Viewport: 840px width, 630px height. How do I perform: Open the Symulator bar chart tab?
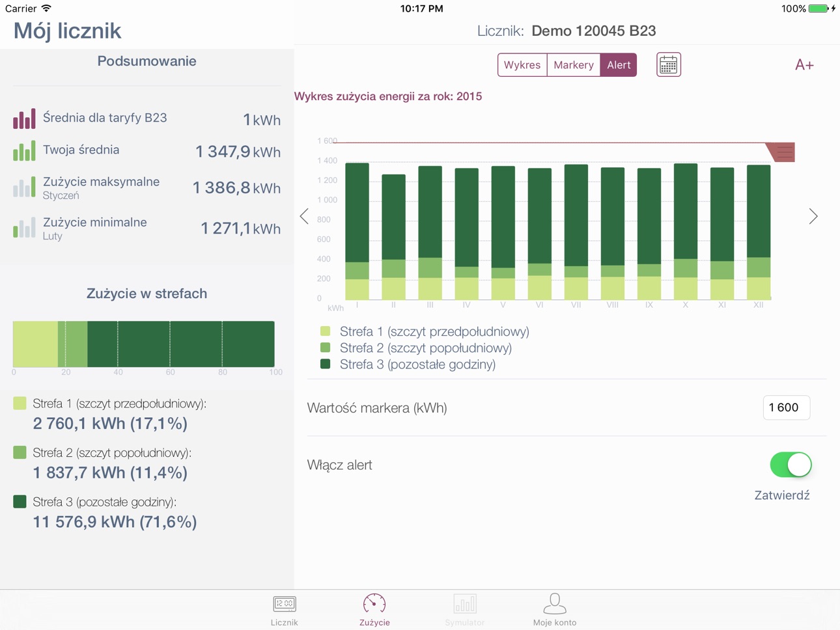coord(465,610)
